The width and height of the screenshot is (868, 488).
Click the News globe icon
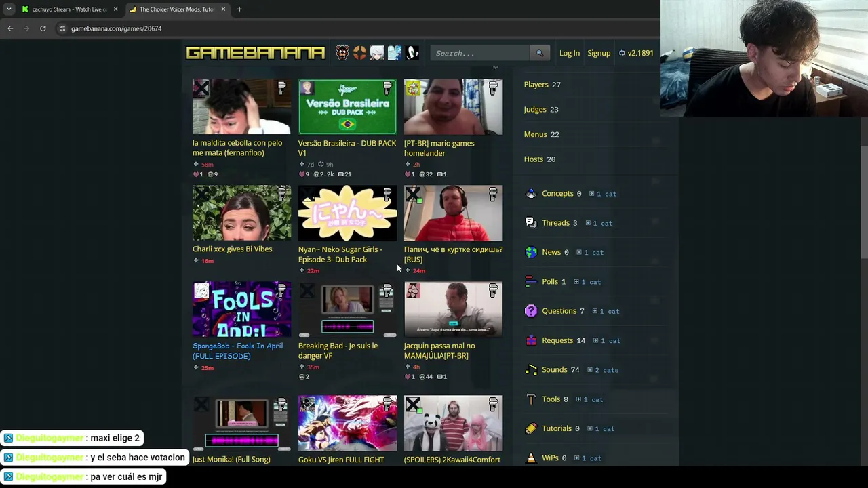click(x=531, y=252)
